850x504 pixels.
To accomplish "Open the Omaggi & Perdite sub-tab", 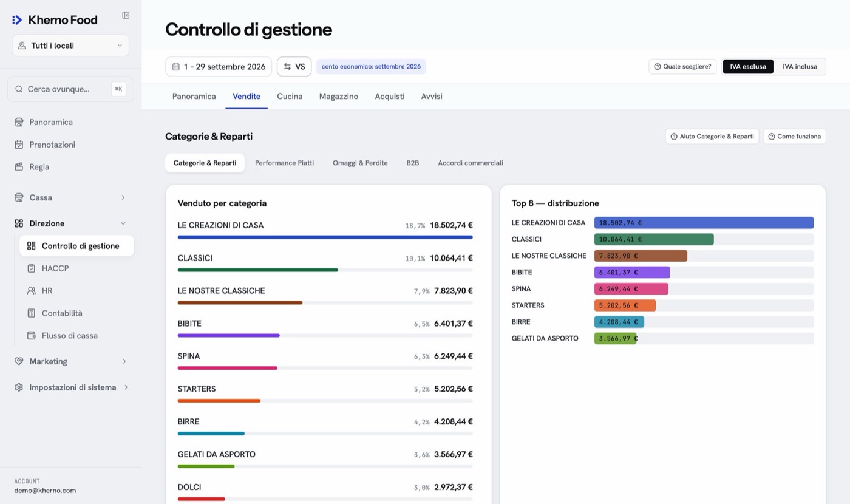I will 360,163.
